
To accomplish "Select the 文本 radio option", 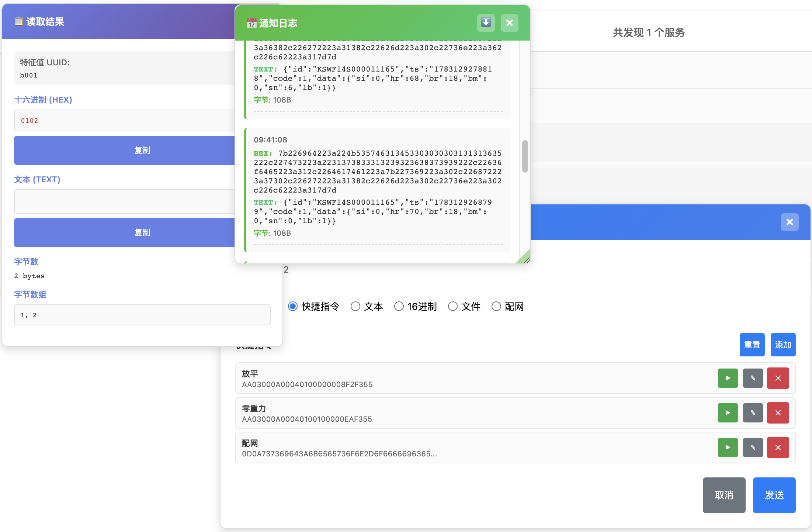I will point(355,306).
